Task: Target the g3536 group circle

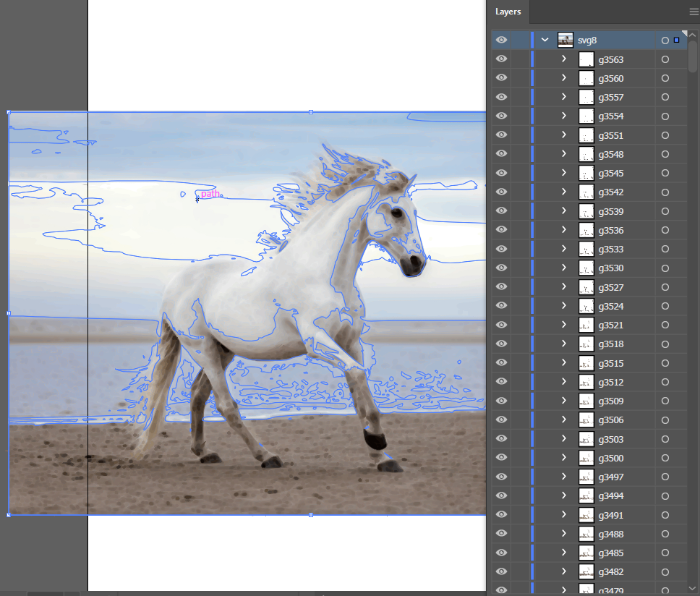Action: tap(665, 230)
